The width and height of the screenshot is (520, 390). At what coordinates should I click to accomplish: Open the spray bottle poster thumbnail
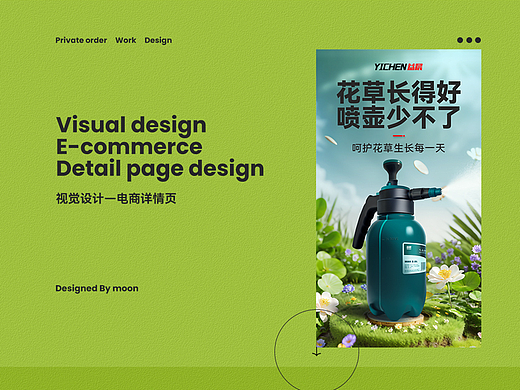point(399,198)
